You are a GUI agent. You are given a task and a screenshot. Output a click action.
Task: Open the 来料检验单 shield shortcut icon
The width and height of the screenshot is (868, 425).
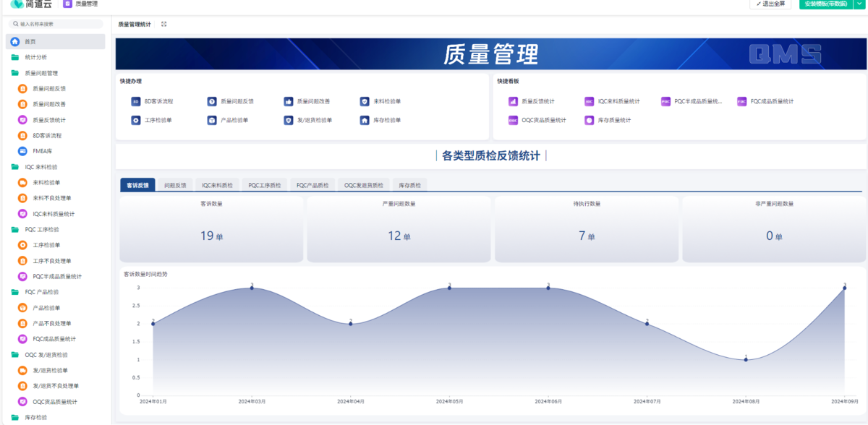(365, 102)
